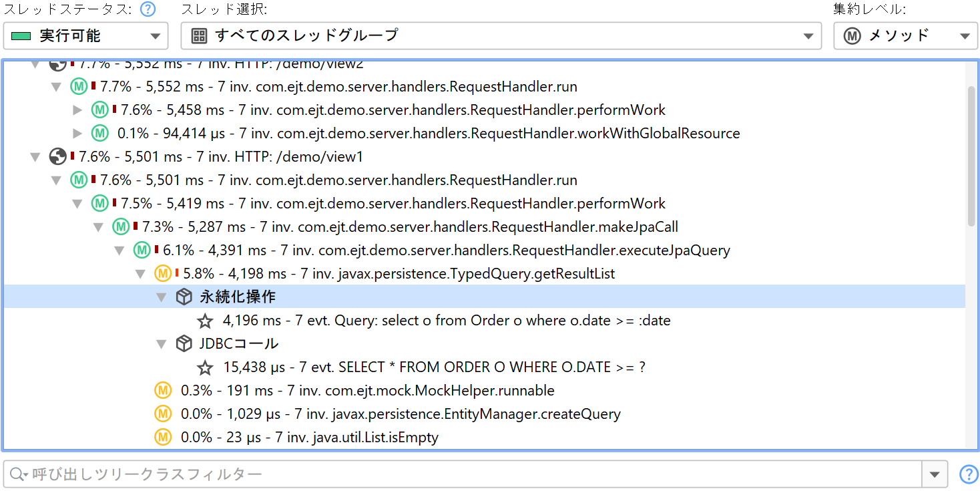The image size is (980, 491).
Task: Click green method icon of makeJpaCall
Action: tap(121, 227)
